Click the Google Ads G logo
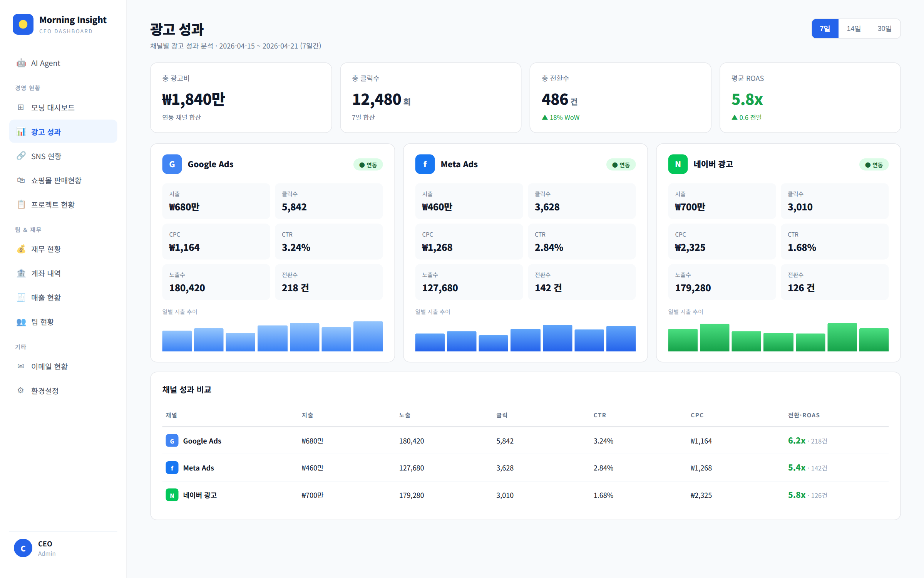This screenshot has height=578, width=924. coord(172,164)
